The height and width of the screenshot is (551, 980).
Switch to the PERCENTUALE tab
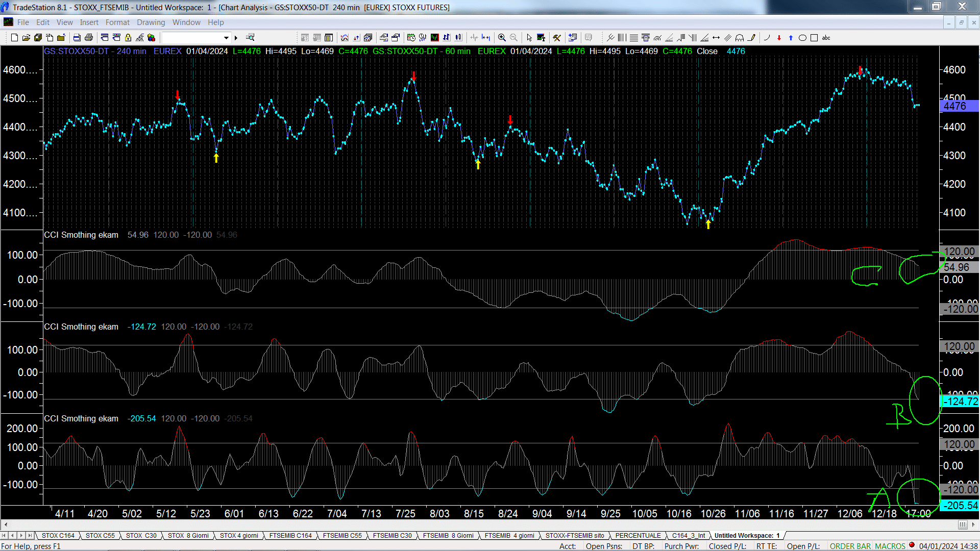pyautogui.click(x=638, y=535)
